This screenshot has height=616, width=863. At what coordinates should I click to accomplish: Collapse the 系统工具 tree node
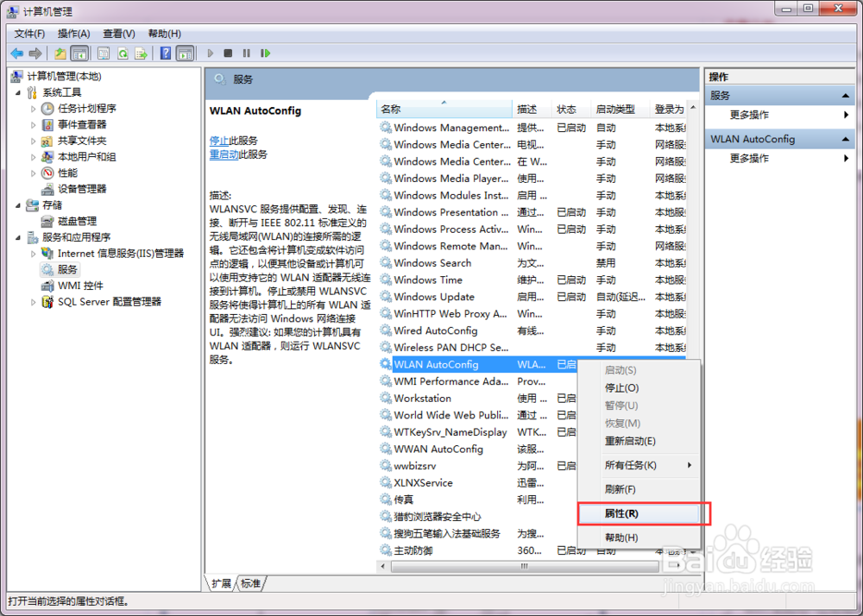point(18,92)
